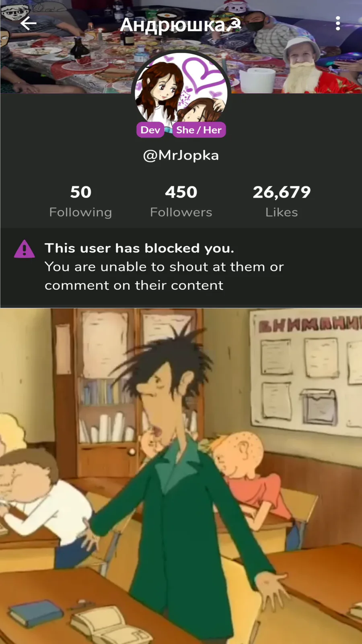The height and width of the screenshot is (644, 362).
Task: Tap the purple warning triangle icon
Action: [25, 249]
